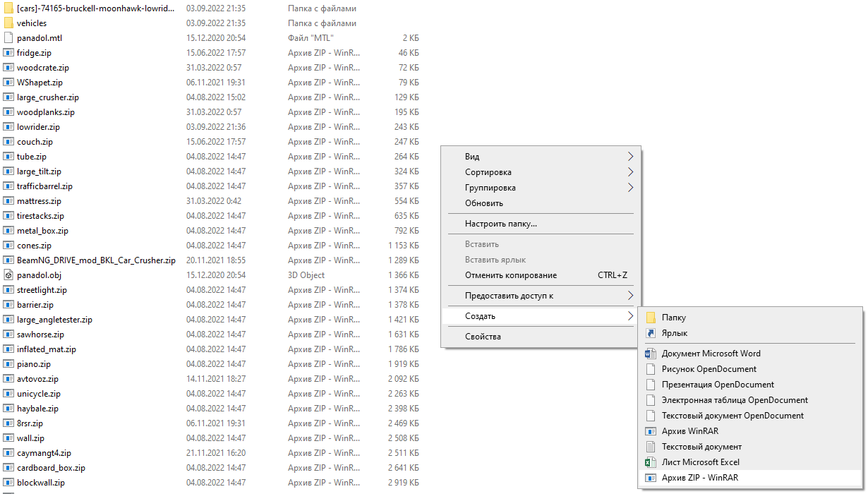868x494 pixels.
Task: Select the cardboard_box.zip file name
Action: point(51,468)
